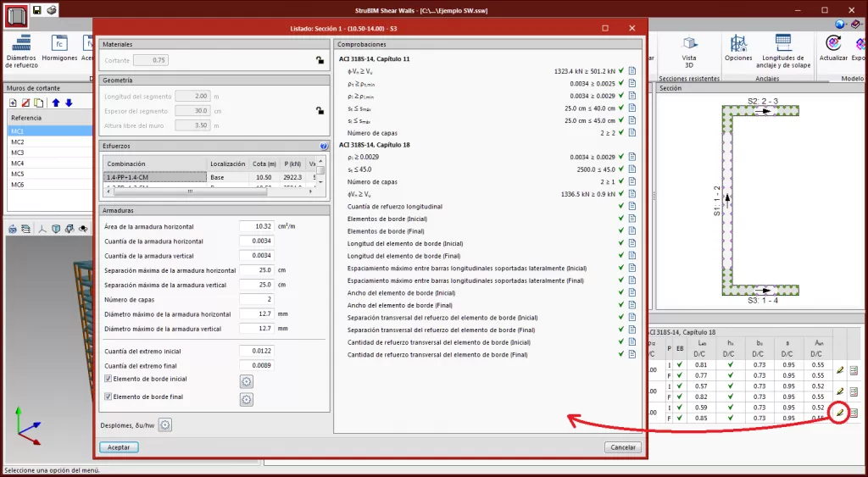Unlock the Cortante material padlock
This screenshot has height=477, width=868.
(x=319, y=60)
